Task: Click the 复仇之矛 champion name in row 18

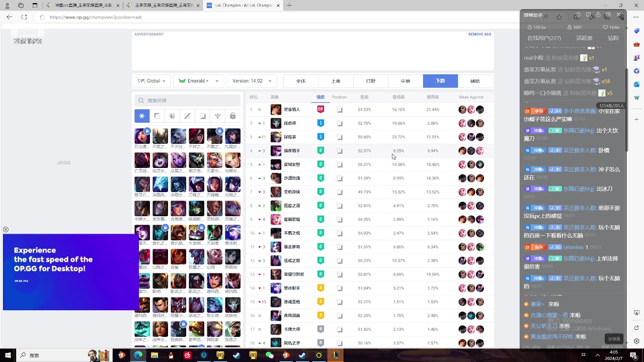Action: tap(292, 343)
